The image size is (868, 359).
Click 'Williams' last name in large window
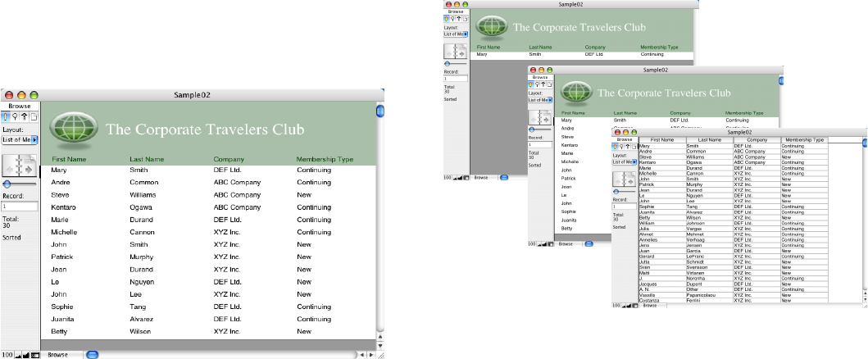tap(143, 195)
